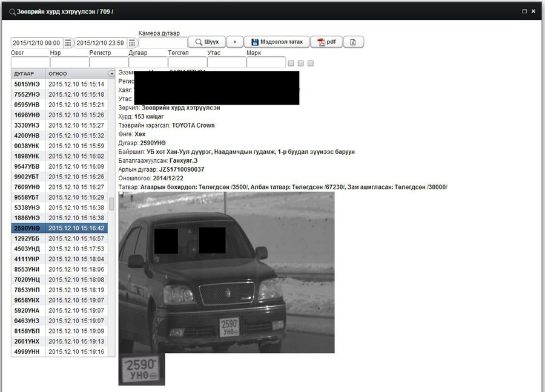The image size is (545, 392).
Task: Tick the third checkbox after Марк field
Action: (311, 63)
